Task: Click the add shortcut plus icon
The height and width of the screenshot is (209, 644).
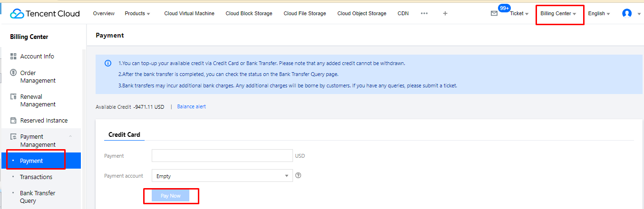Action: [445, 13]
